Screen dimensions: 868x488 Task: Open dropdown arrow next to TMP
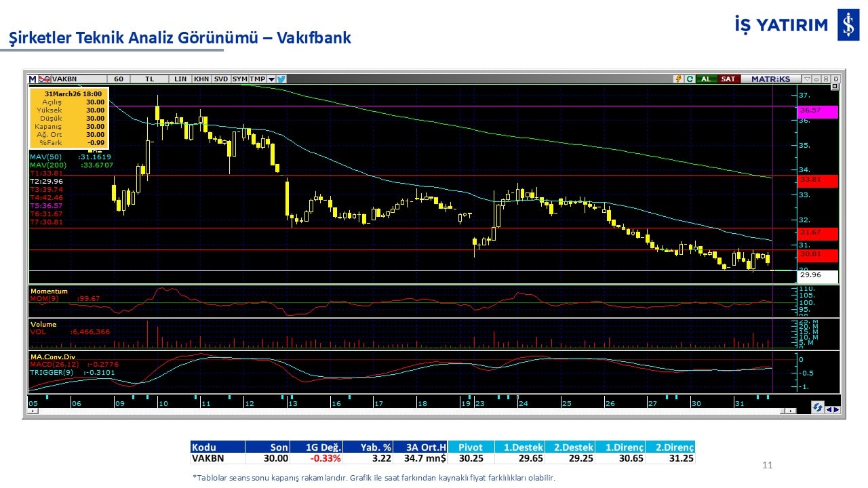click(x=271, y=79)
